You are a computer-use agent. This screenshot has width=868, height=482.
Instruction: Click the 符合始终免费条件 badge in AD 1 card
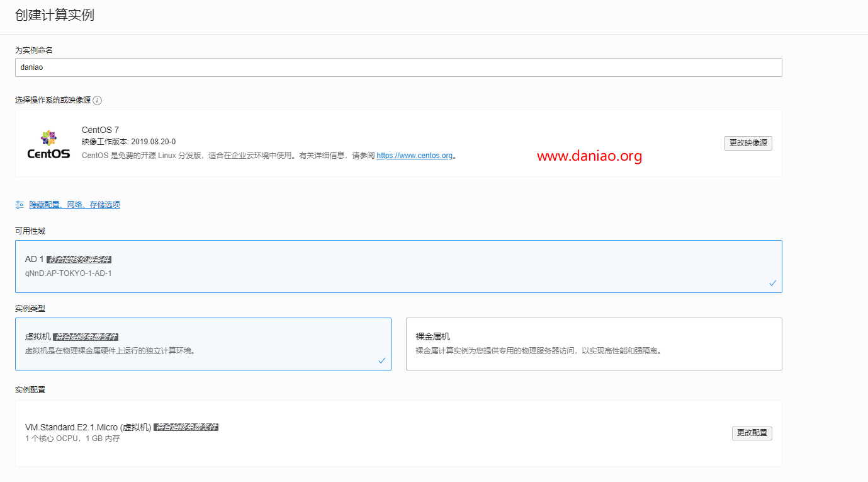(x=79, y=260)
